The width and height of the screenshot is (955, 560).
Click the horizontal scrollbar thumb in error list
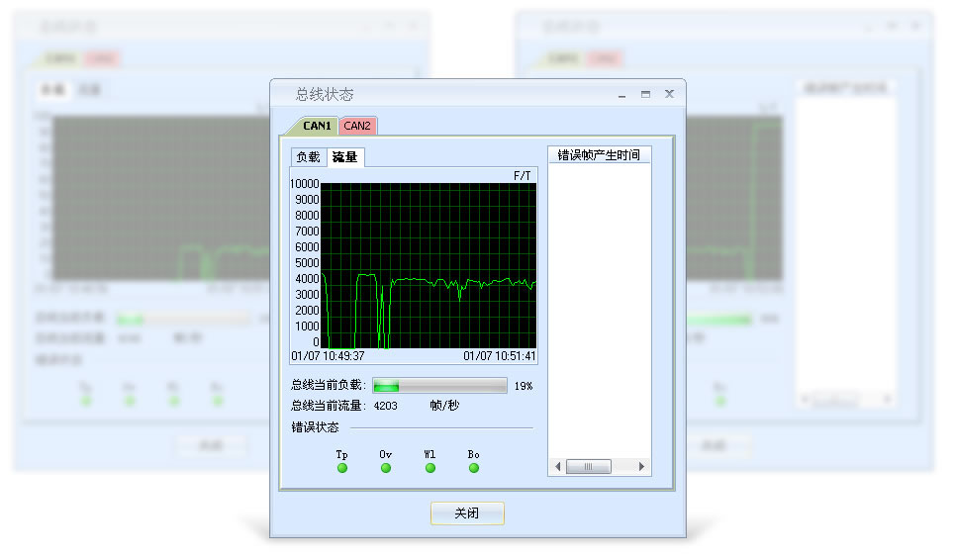click(x=589, y=466)
